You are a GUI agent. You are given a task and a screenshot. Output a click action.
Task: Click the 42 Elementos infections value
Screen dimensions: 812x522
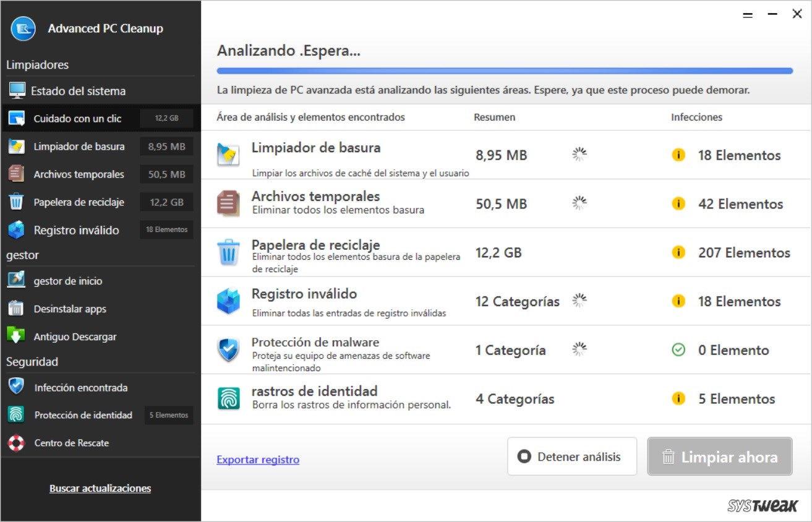[x=741, y=203]
